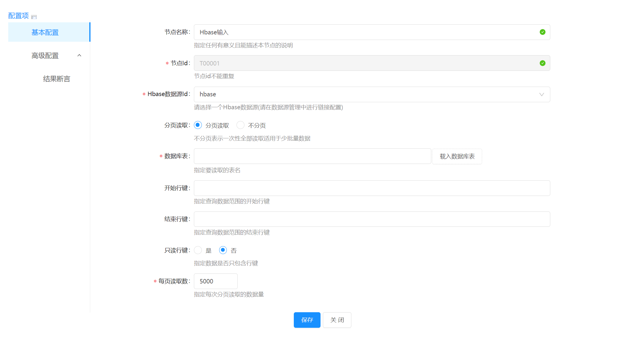Click into the 结束行键 text box
Image resolution: width=644 pixels, height=346 pixels.
pos(372,219)
